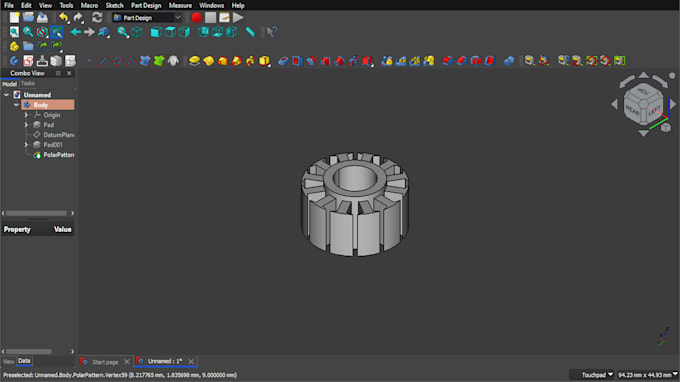This screenshot has height=382, width=680.
Task: Fit all content in the view
Action: click(14, 32)
